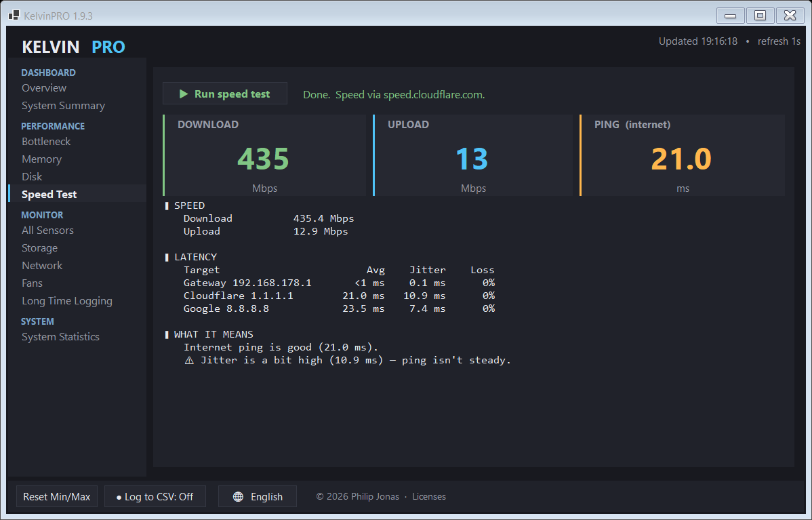Viewport: 812px width, 520px height.
Task: Click the 'Google 8.8.8.8' latency row
Action: click(339, 308)
